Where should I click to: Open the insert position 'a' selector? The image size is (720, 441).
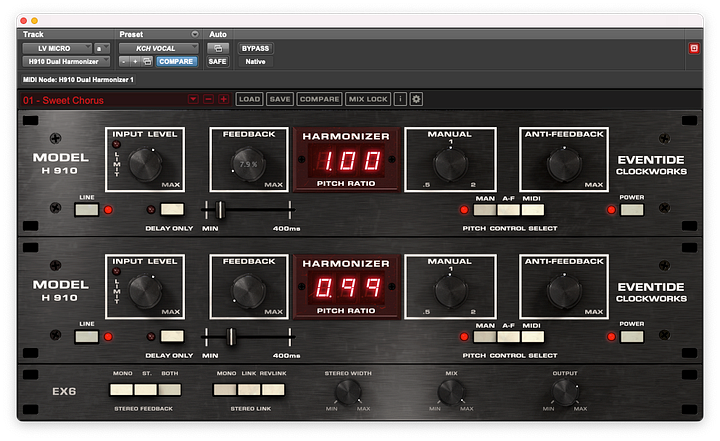click(102, 48)
